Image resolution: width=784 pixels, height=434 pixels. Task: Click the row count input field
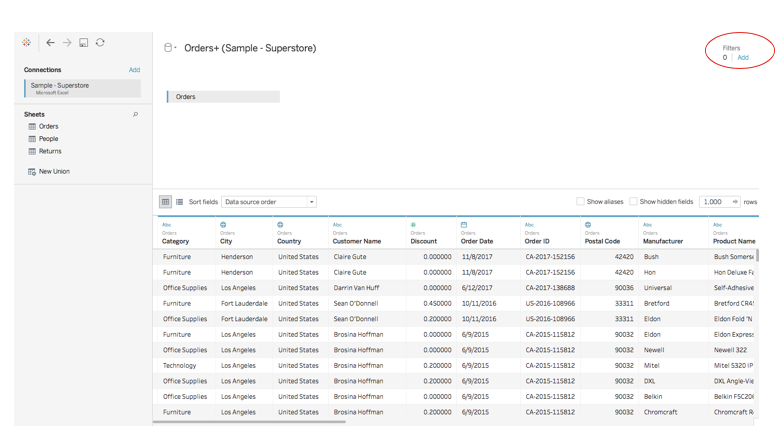click(x=714, y=202)
